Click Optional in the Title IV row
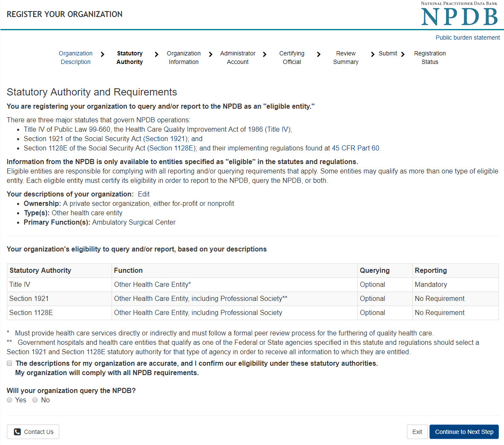Screen dimensions: 504x445 coord(385,285)
